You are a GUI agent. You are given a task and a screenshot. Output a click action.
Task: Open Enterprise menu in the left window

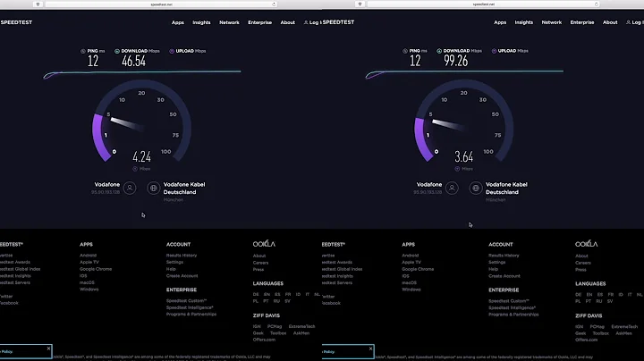(x=260, y=22)
